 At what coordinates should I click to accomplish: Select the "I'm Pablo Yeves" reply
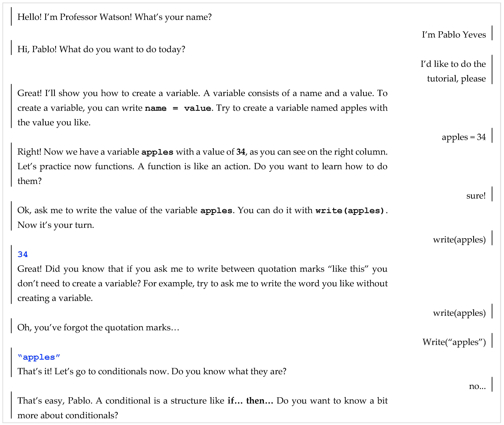coord(453,35)
